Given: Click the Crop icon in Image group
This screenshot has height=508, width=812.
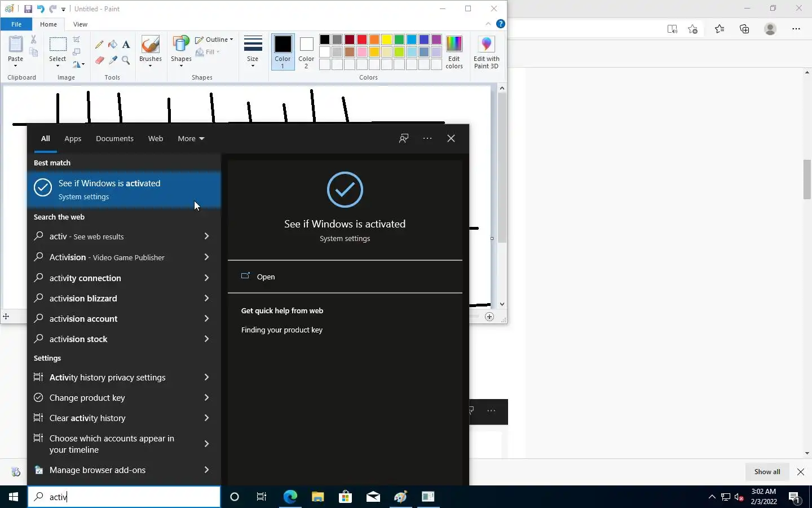Looking at the screenshot, I should click(77, 40).
